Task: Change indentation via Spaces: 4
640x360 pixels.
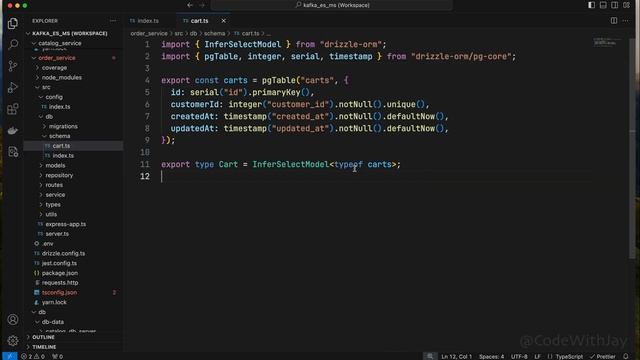Action: coord(491,356)
